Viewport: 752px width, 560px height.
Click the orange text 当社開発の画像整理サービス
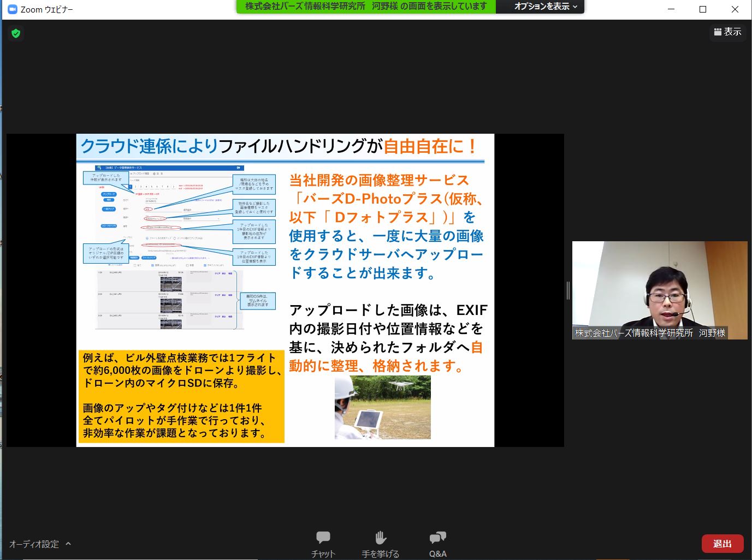coord(379,180)
